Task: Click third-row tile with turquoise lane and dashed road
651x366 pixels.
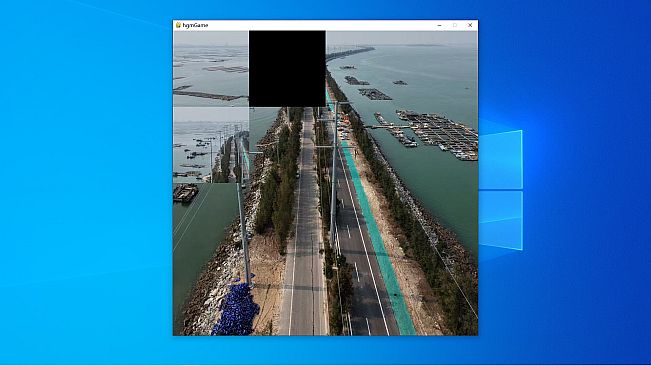Action: pyautogui.click(x=364, y=221)
